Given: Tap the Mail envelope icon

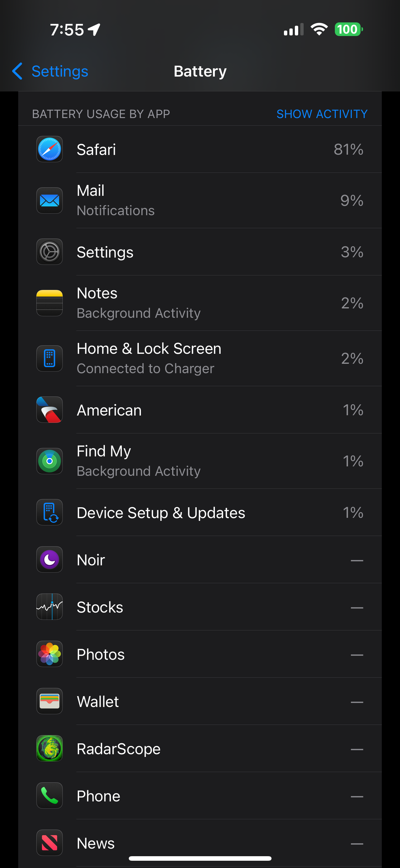Looking at the screenshot, I should click(x=50, y=200).
